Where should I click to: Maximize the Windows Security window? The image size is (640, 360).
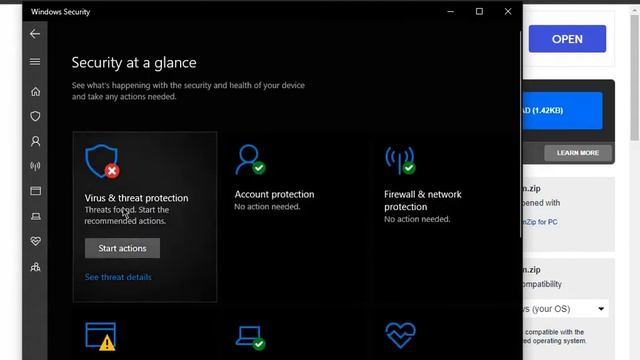pyautogui.click(x=479, y=11)
